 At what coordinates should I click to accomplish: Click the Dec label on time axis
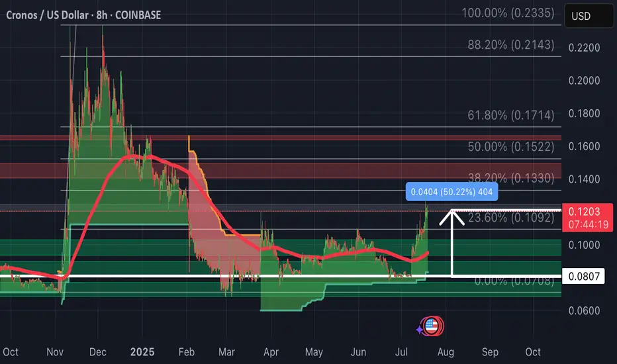pyautogui.click(x=97, y=352)
